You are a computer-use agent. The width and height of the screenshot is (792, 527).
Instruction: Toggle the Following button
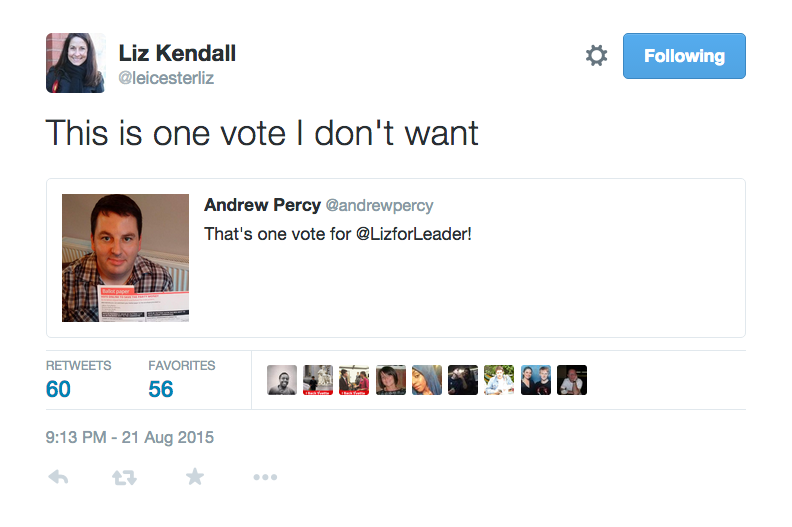pyautogui.click(x=684, y=56)
